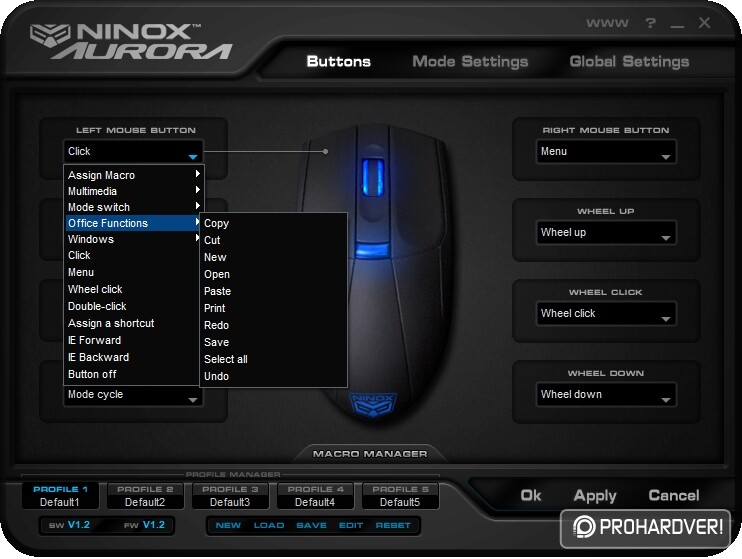Activate Profile 2 Default2
This screenshot has height=559, width=742.
[x=145, y=496]
